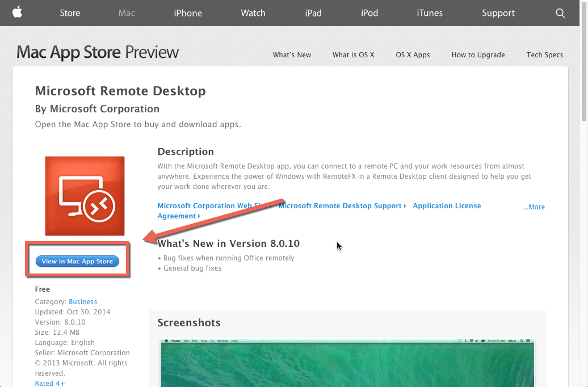
Task: Click the Rated 4+ link
Action: tap(50, 383)
